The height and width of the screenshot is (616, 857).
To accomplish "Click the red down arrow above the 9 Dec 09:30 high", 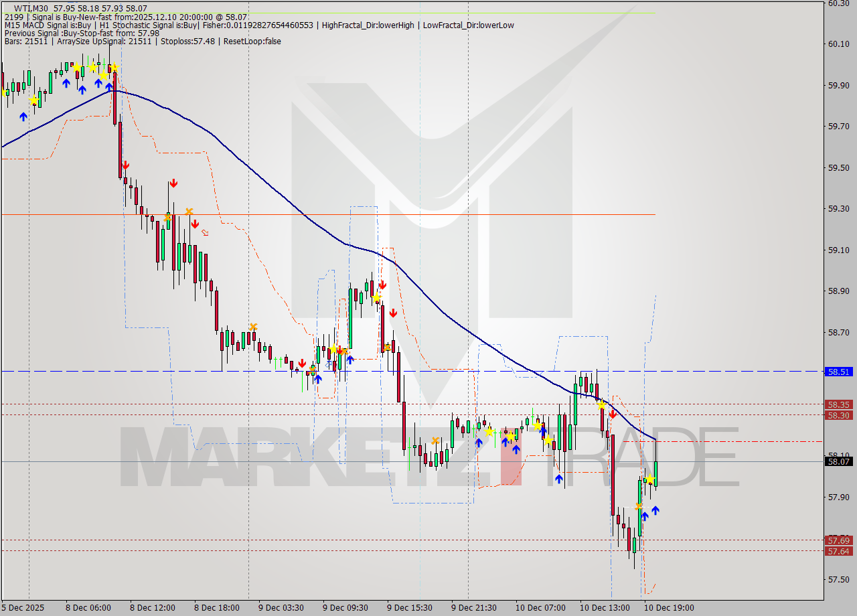I will tap(382, 284).
